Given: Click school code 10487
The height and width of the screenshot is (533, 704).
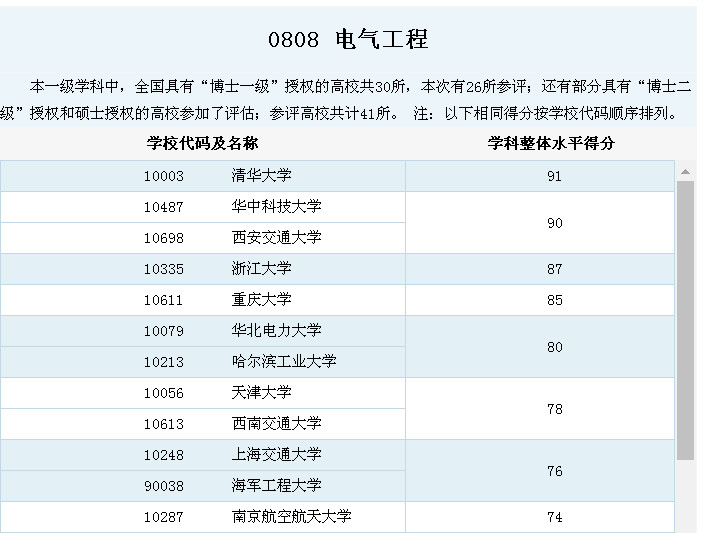Looking at the screenshot, I should coord(163,207).
